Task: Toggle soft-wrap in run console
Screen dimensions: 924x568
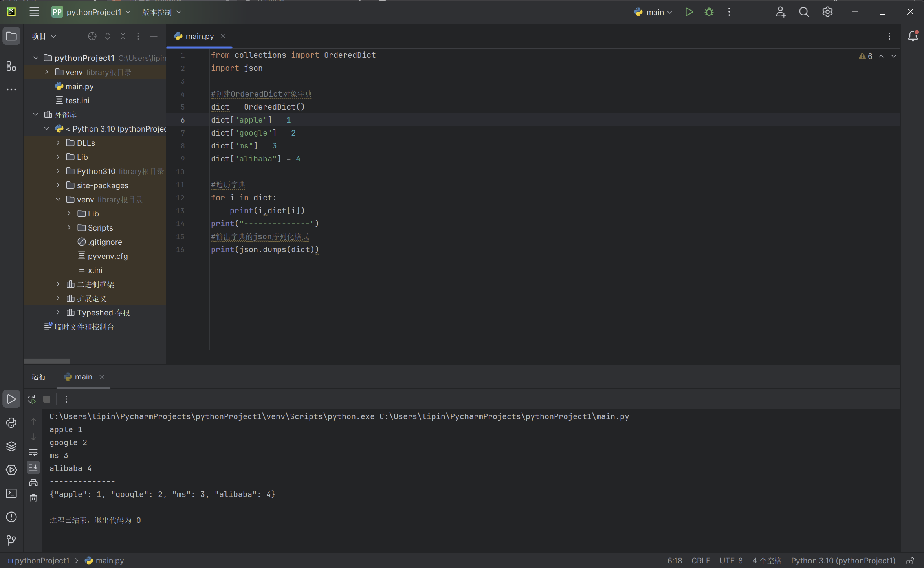Action: coord(33,452)
